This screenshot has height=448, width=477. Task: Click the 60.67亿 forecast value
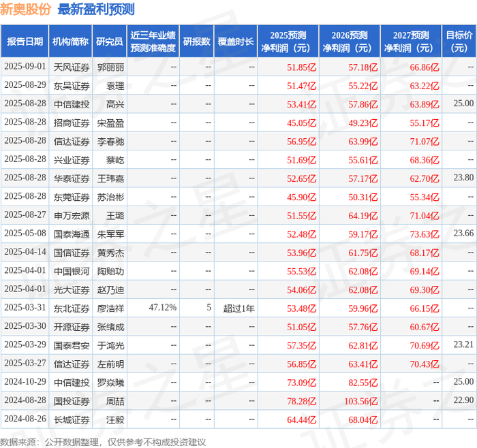click(425, 327)
